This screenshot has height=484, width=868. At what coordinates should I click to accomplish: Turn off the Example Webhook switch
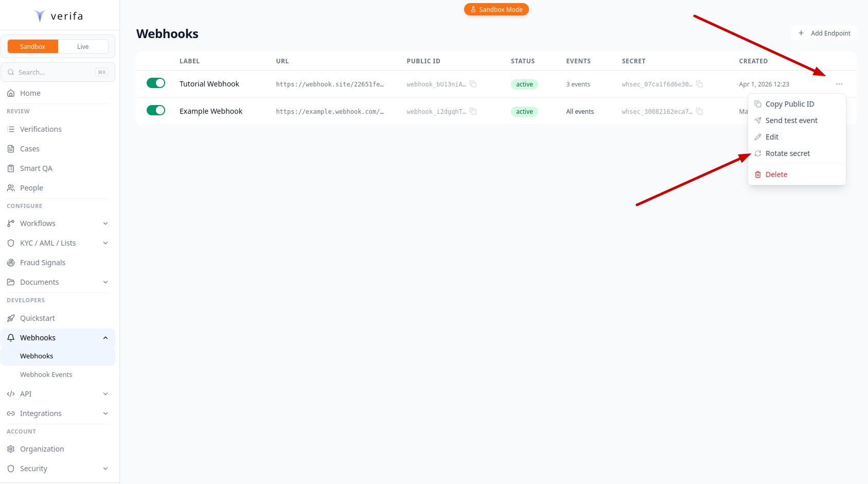[156, 110]
